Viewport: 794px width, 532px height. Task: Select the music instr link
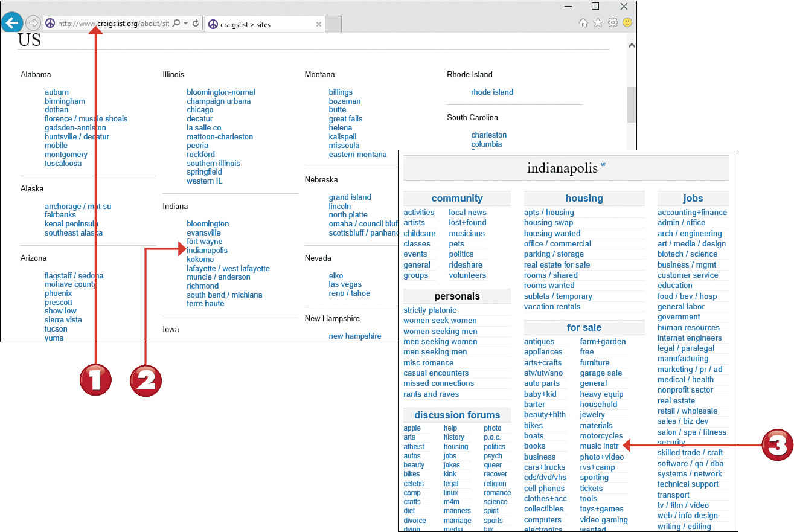[x=600, y=446]
